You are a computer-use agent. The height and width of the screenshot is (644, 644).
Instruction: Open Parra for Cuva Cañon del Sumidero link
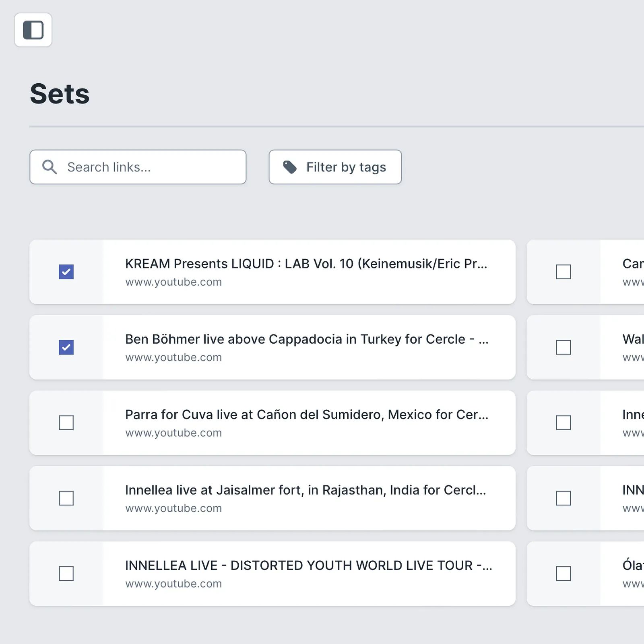[307, 415]
